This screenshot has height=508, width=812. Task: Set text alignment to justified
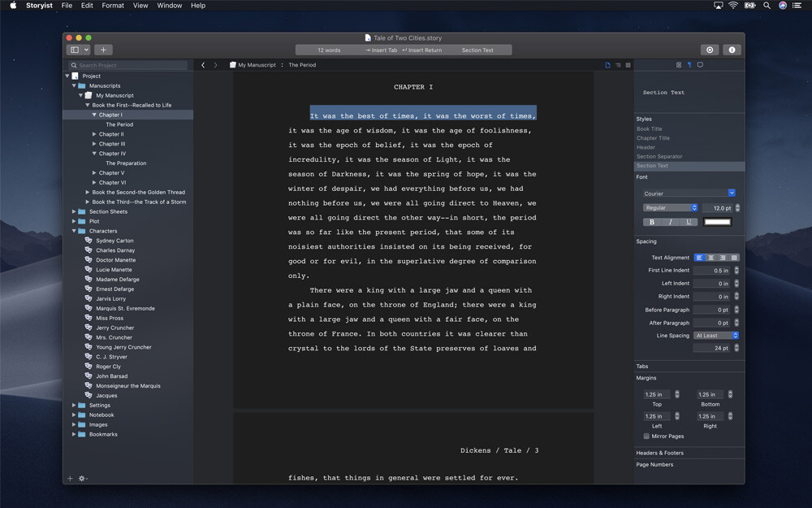[x=734, y=258]
